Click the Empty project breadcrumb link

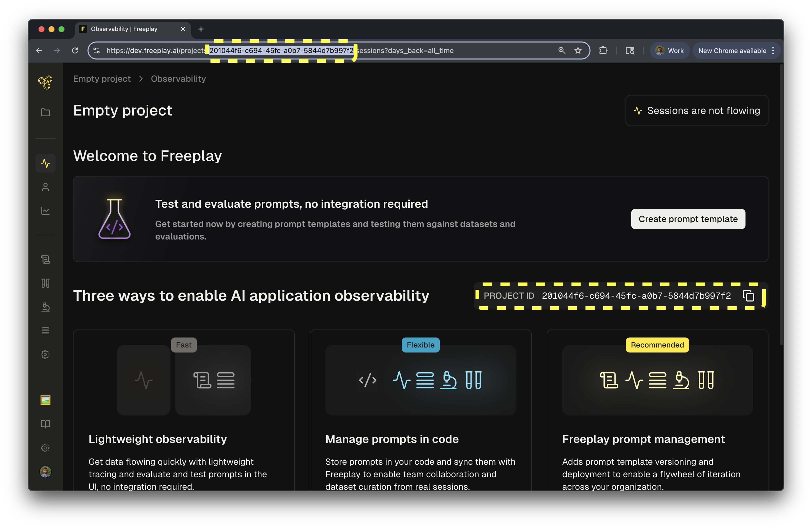click(102, 79)
